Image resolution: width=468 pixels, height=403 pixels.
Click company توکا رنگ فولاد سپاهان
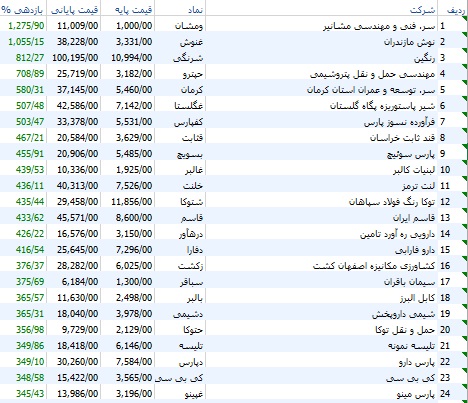click(392, 202)
